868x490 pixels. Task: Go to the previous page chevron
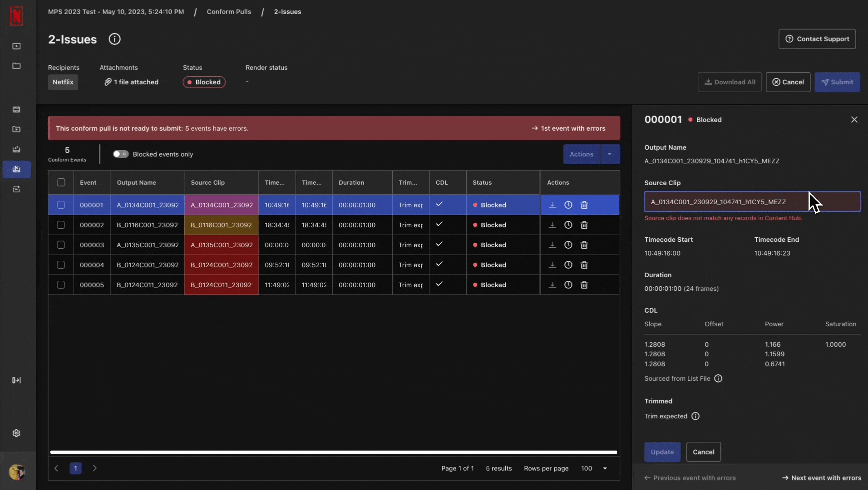tap(56, 468)
